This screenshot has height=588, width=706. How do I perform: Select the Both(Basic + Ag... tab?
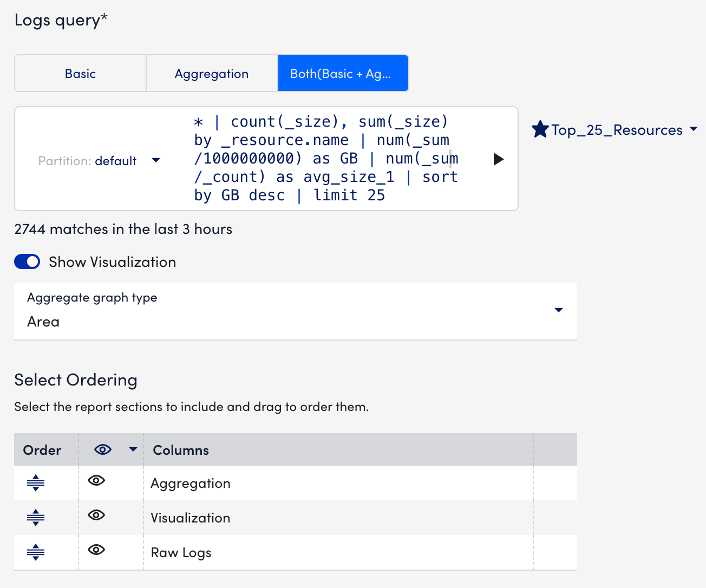coord(343,73)
